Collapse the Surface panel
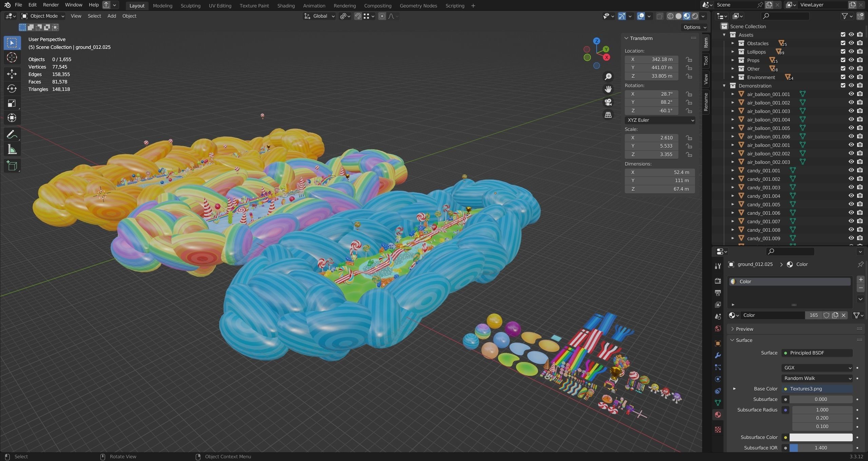The image size is (868, 461). click(744, 340)
